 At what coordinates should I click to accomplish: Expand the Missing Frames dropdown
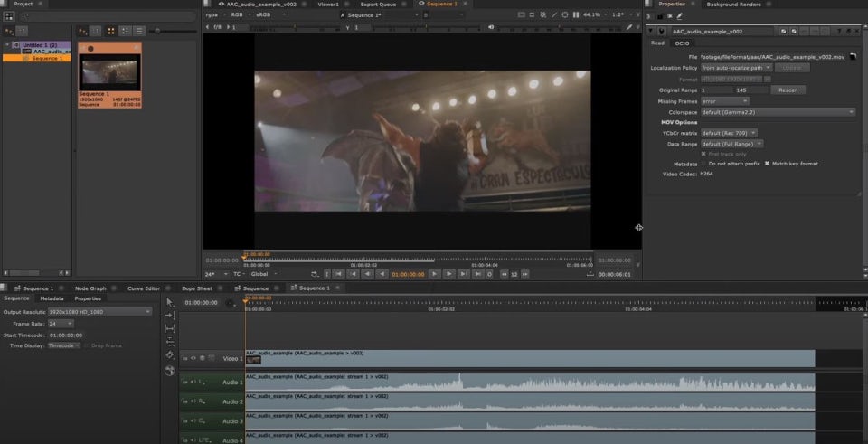pyautogui.click(x=725, y=101)
